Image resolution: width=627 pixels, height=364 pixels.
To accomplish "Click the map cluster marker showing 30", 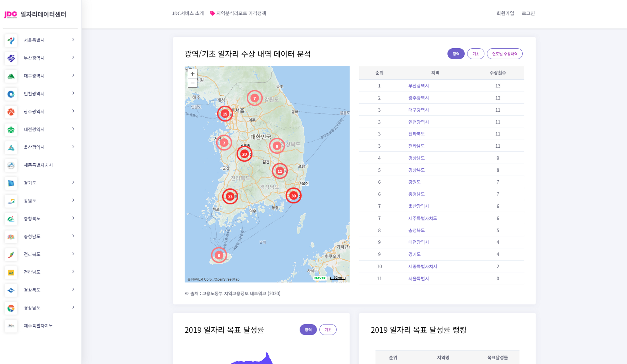I will click(293, 196).
